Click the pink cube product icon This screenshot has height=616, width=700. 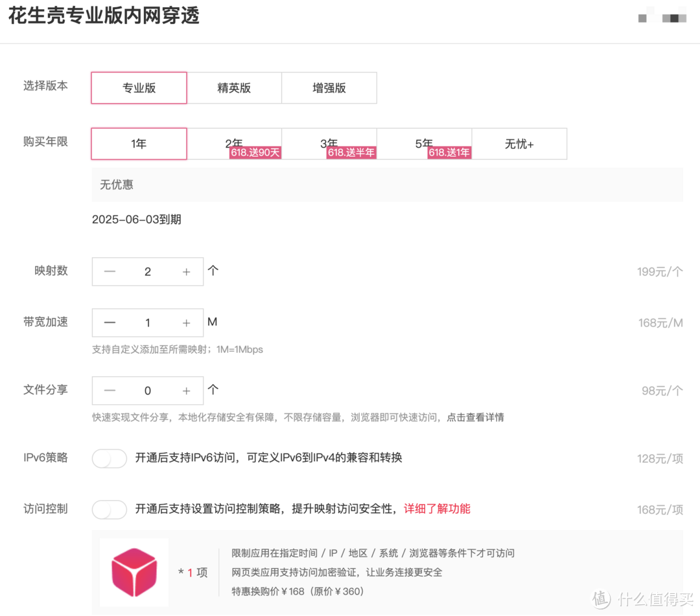click(x=134, y=573)
